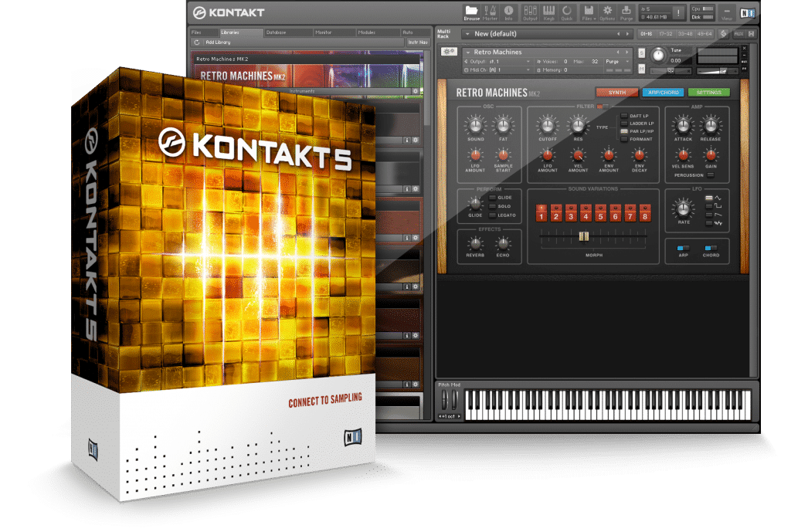The width and height of the screenshot is (791, 532).
Task: Open the instrument Purge dropdown
Action: click(617, 62)
